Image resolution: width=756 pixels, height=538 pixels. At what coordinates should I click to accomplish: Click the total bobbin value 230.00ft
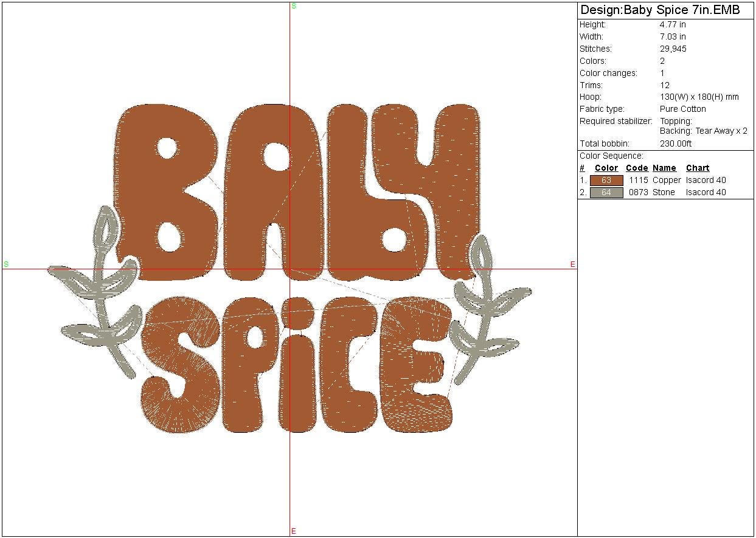click(675, 144)
